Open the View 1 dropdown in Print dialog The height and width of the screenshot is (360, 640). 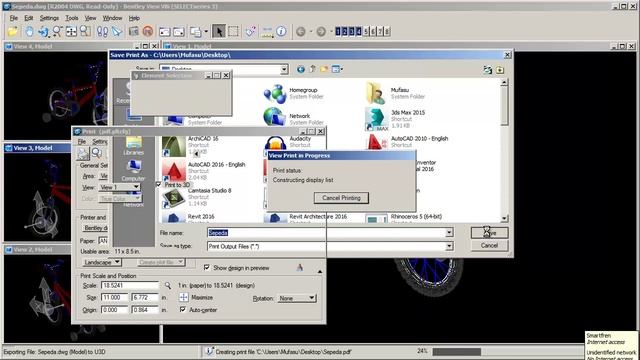120,187
